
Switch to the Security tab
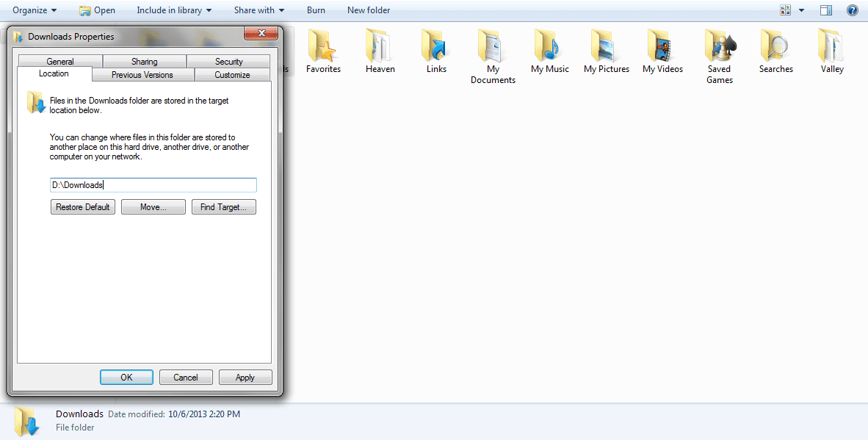coord(228,62)
